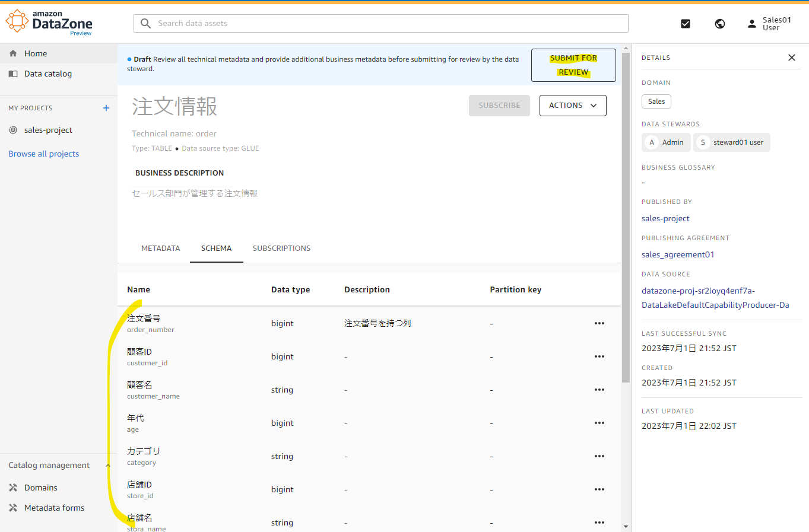
Task: Click the Domains tools icon
Action: (x=13, y=488)
